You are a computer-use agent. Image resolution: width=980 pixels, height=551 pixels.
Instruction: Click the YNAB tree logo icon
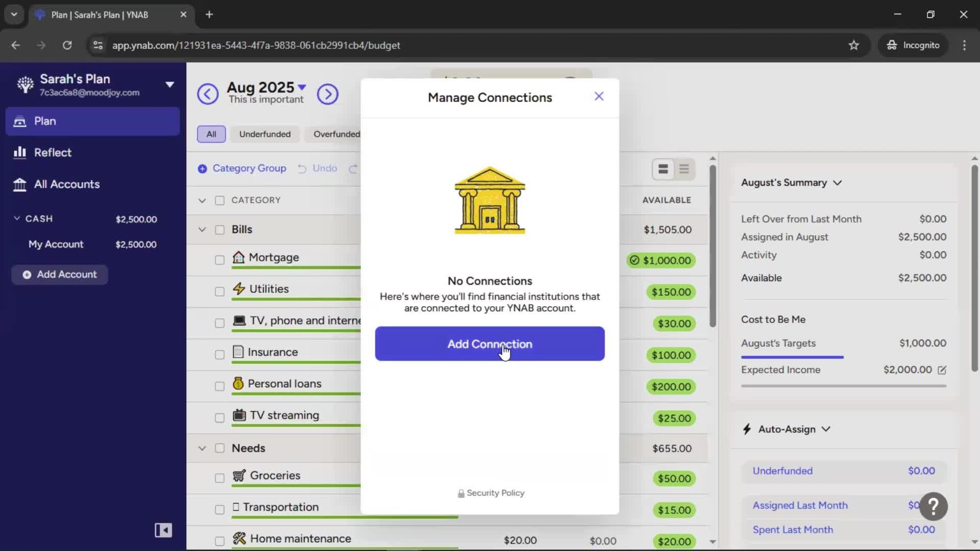coord(25,84)
